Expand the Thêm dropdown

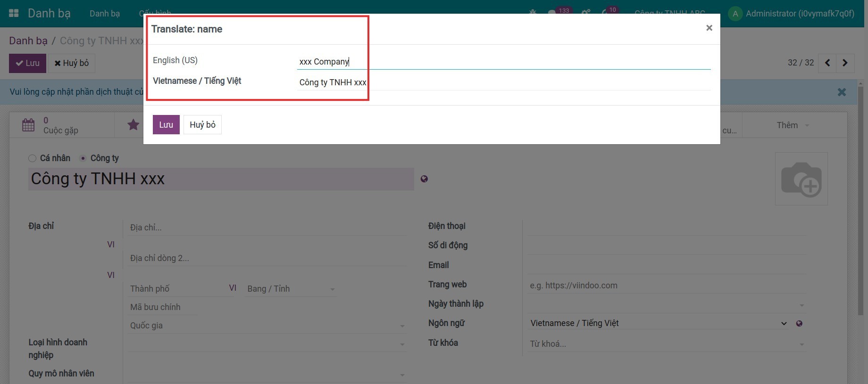[x=793, y=125]
